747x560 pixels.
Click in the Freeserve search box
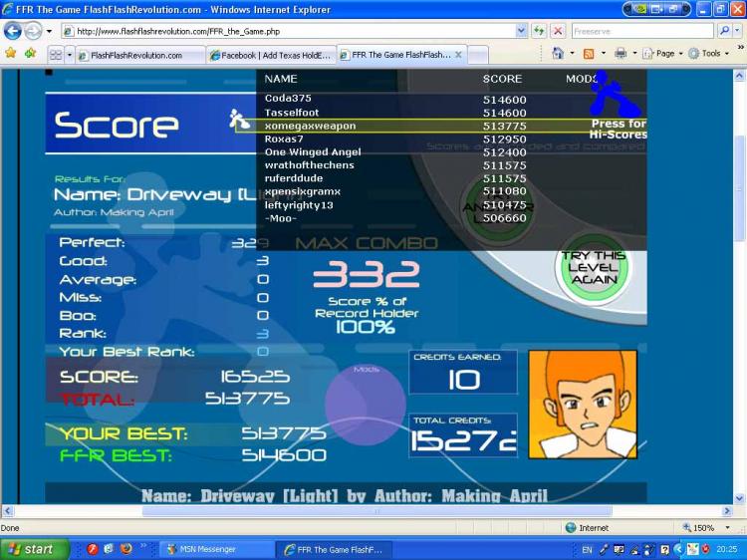click(642, 32)
